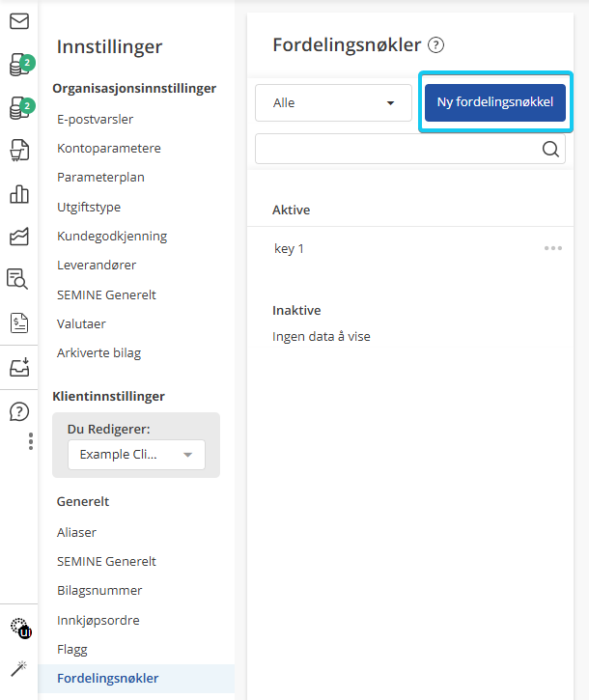Open Kontoparametere settings
The width and height of the screenshot is (589, 700).
(109, 149)
